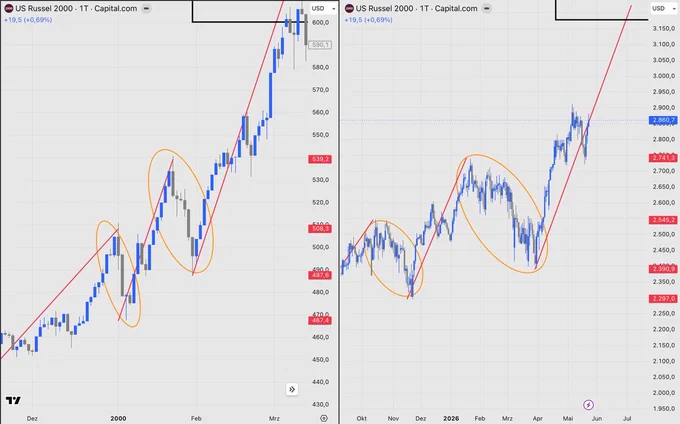
Task: Click the 550,0 price axis value
Action: 320,135
